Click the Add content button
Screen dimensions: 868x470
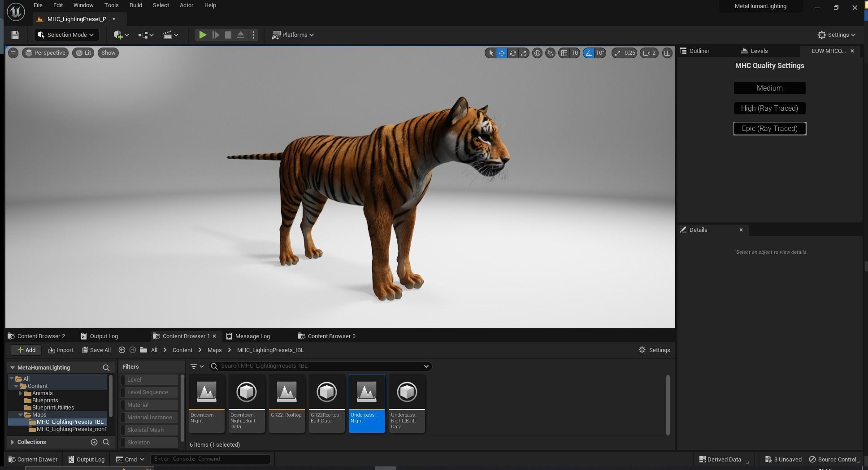[x=26, y=350]
